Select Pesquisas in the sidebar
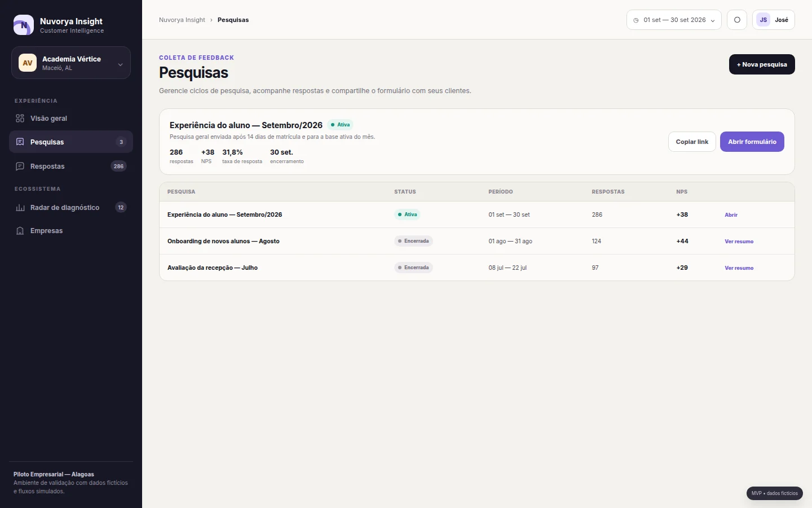The height and width of the screenshot is (508, 812). (x=71, y=142)
